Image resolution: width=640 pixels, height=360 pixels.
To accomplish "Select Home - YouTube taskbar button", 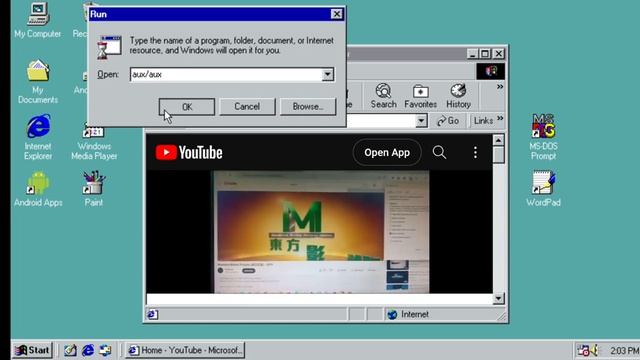I will coord(185,350).
